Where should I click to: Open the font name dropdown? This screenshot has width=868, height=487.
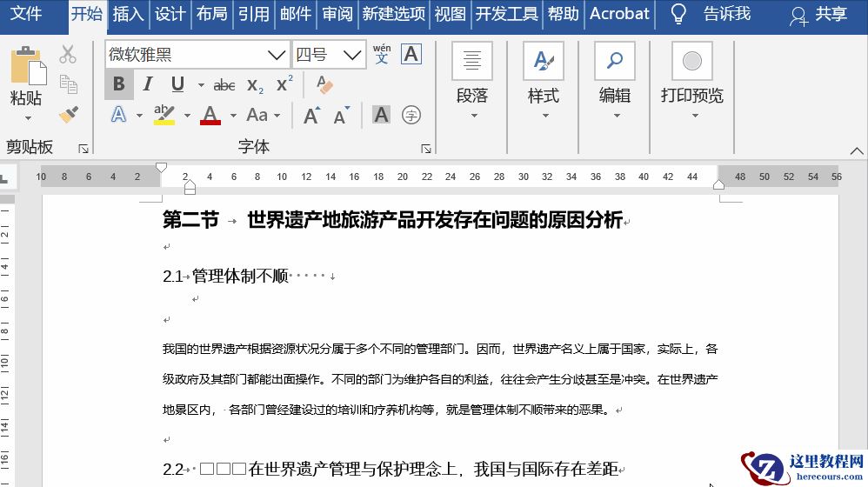click(277, 54)
